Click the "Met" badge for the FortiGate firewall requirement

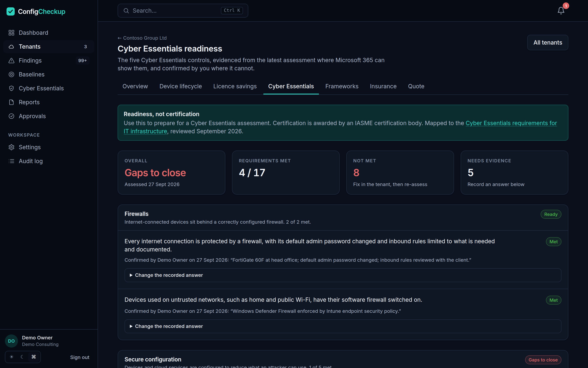click(x=553, y=241)
